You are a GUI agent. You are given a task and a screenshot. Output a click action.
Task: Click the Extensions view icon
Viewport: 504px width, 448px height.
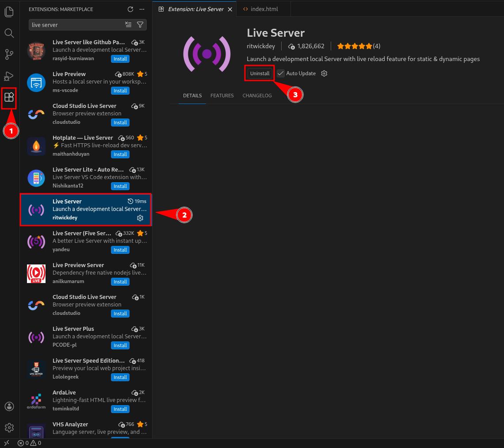coord(9,97)
